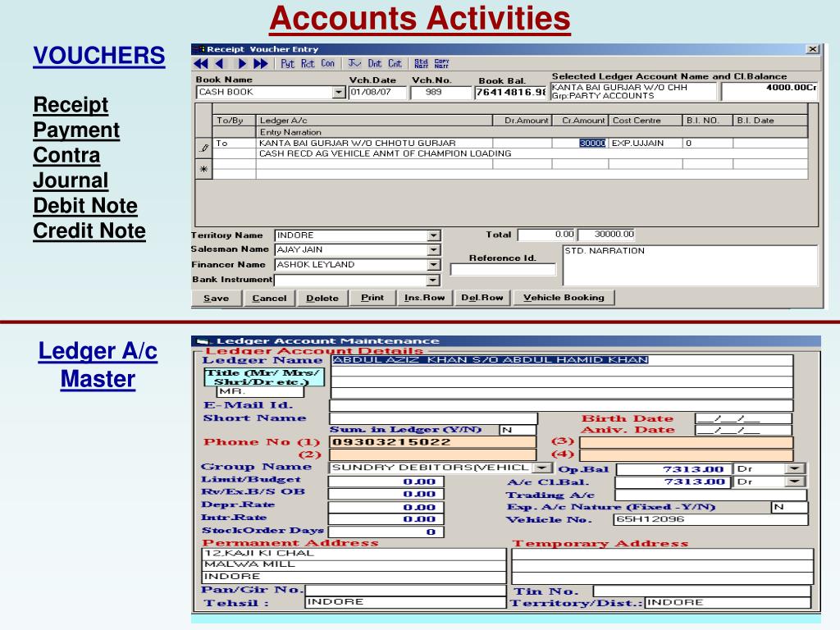The width and height of the screenshot is (840, 630).
Task: Open Vehicle Booking
Action: click(564, 298)
